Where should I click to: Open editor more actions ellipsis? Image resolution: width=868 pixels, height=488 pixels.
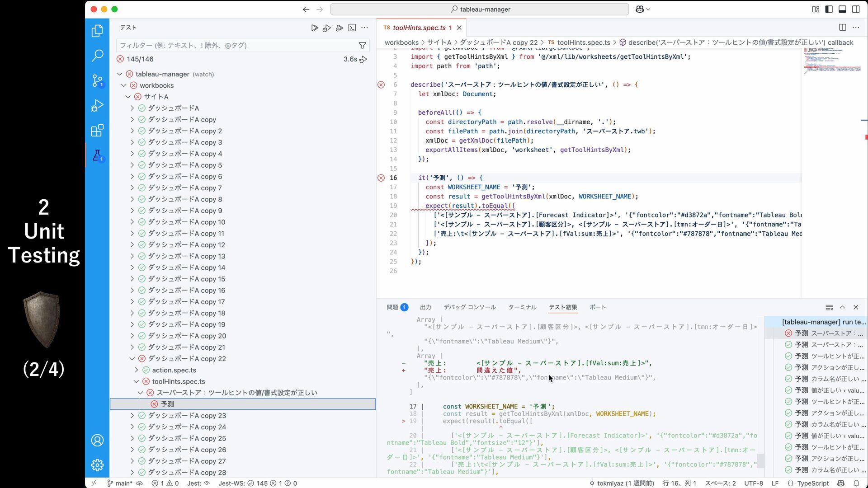tap(856, 28)
